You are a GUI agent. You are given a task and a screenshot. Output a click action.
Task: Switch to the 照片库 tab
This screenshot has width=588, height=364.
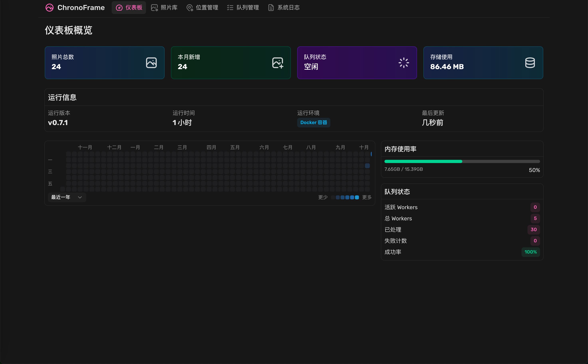[169, 8]
